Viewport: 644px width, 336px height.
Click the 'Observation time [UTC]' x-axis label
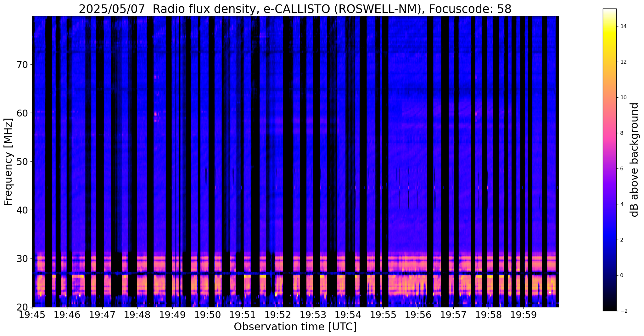[295, 327]
